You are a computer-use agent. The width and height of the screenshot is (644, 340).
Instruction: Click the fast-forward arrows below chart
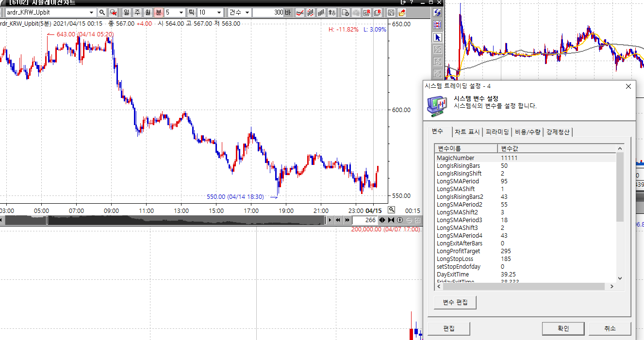(347, 220)
